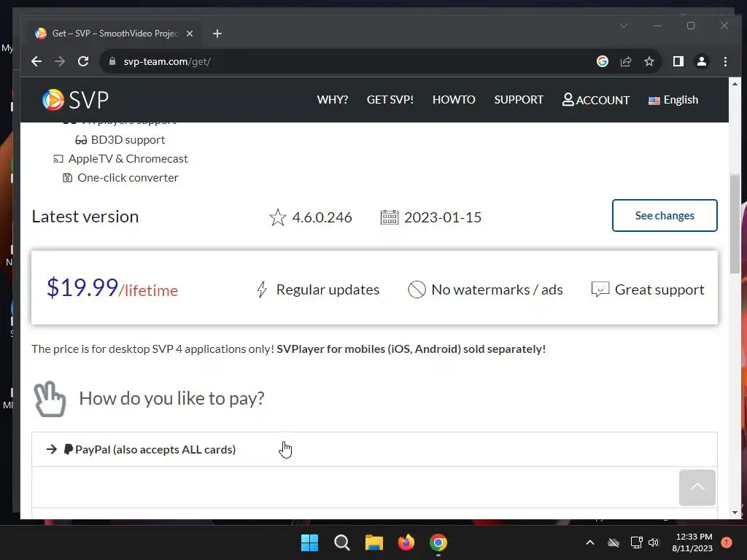Show hidden system tray icons
This screenshot has height=560, width=747.
pos(589,542)
